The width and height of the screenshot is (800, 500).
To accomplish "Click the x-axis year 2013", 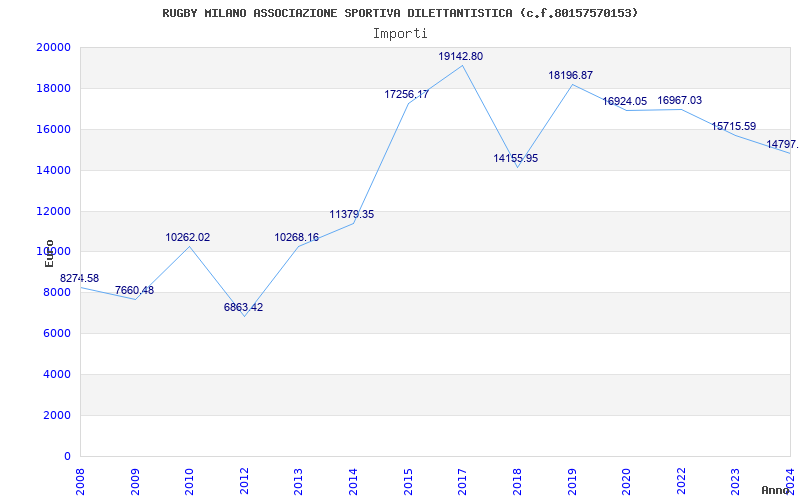I will 298,482.
